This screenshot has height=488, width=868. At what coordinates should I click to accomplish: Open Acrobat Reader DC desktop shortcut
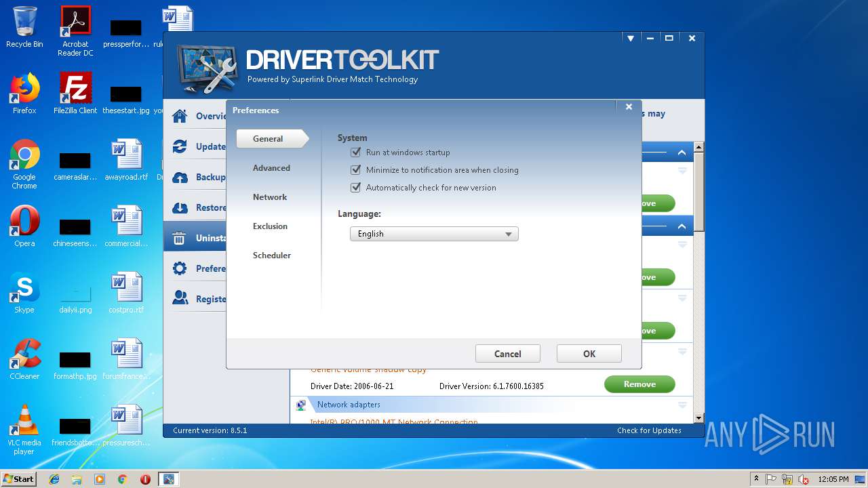(75, 31)
